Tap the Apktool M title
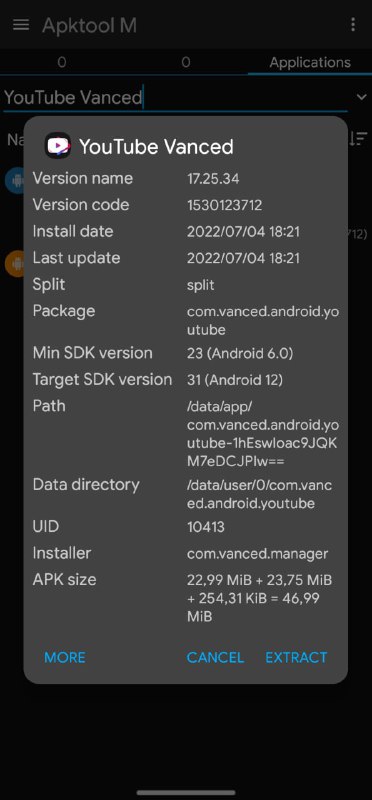The width and height of the screenshot is (372, 800). pyautogui.click(x=89, y=25)
